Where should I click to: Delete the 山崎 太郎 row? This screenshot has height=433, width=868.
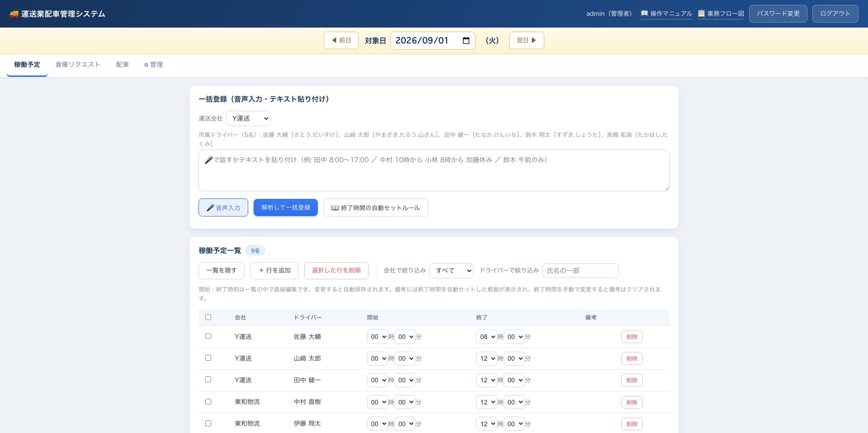[632, 358]
